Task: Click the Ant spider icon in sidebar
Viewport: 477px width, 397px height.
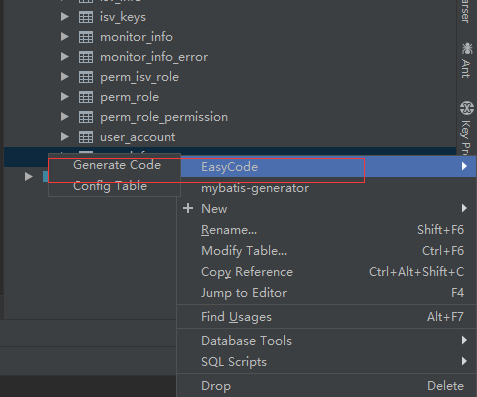Action: pyautogui.click(x=467, y=49)
